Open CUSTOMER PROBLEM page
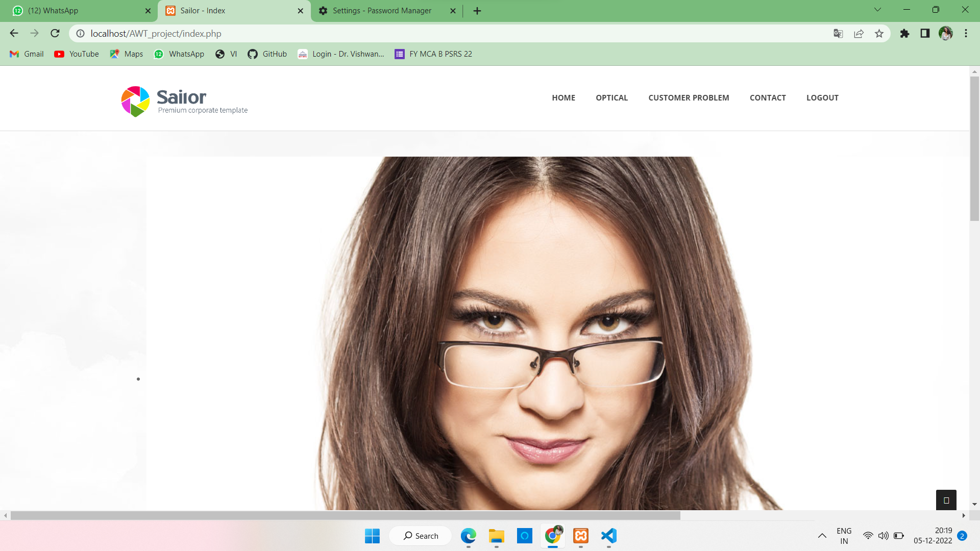 point(689,97)
